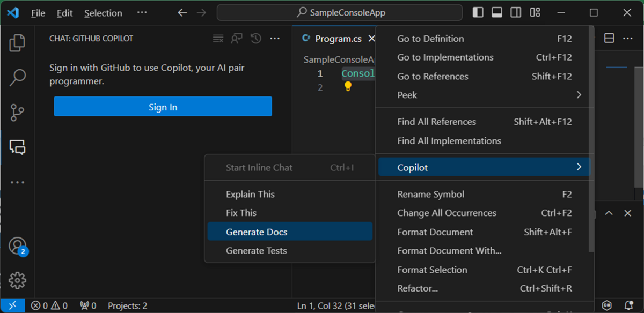Close the bottom panel with X
644x313 pixels.
[x=627, y=213]
